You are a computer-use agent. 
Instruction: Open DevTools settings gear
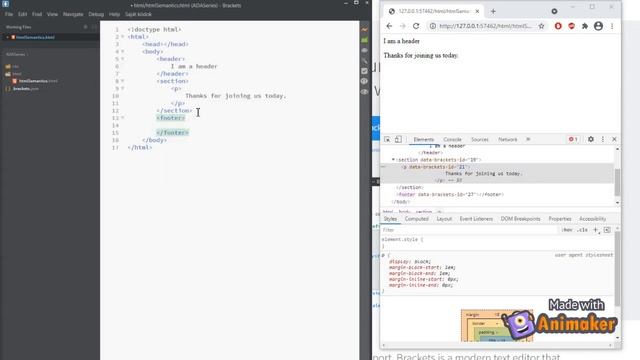(591, 139)
